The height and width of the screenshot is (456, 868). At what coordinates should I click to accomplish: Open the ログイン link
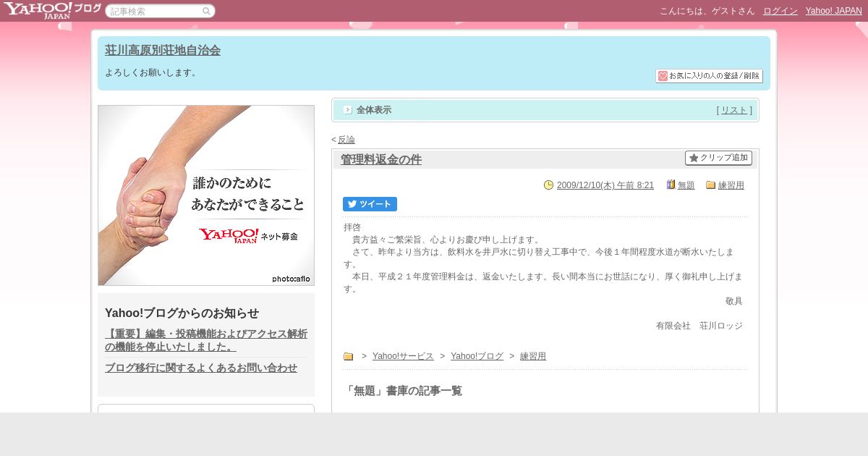(x=780, y=11)
